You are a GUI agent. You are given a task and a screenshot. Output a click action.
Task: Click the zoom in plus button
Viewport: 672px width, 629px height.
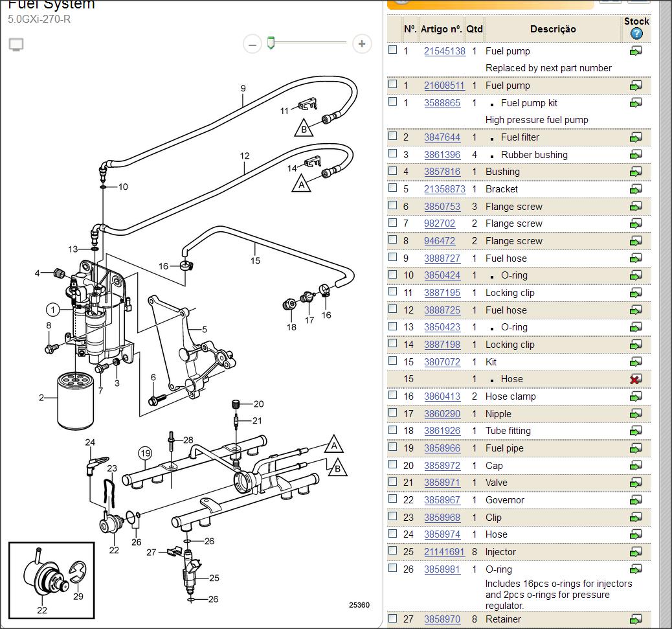coord(362,44)
